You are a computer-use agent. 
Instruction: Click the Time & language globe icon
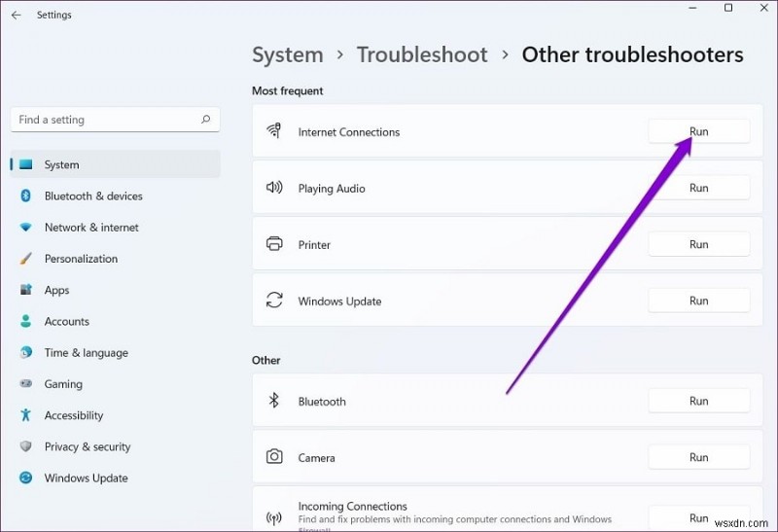click(26, 352)
